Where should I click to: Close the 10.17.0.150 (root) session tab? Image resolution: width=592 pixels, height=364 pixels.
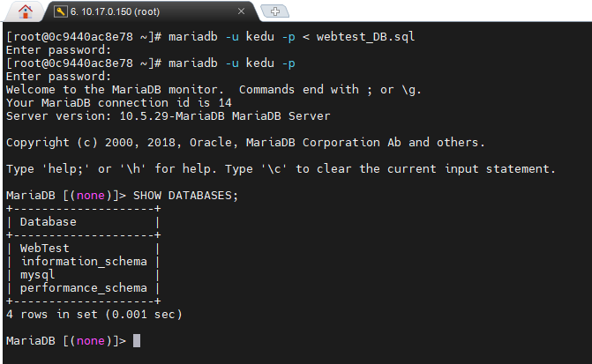[242, 11]
